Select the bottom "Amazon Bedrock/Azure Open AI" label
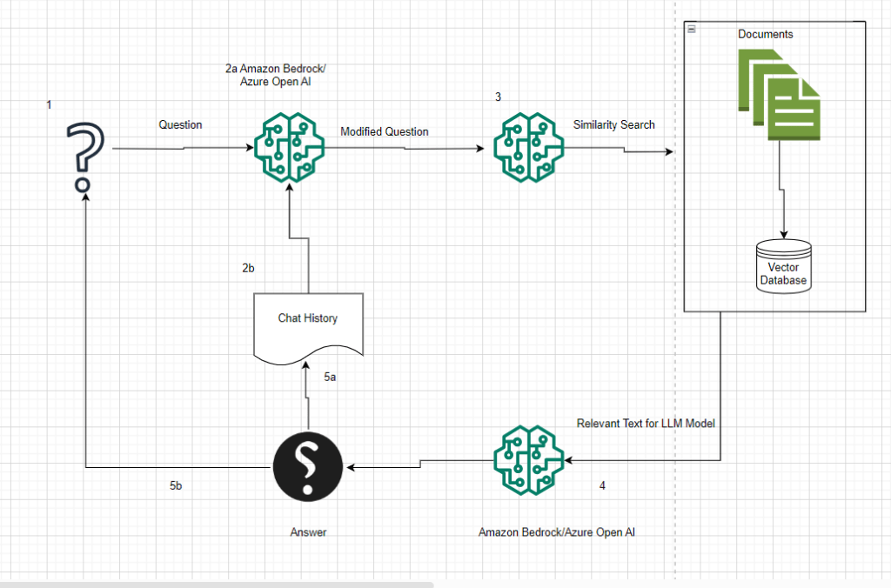This screenshot has width=891, height=588. [x=562, y=531]
